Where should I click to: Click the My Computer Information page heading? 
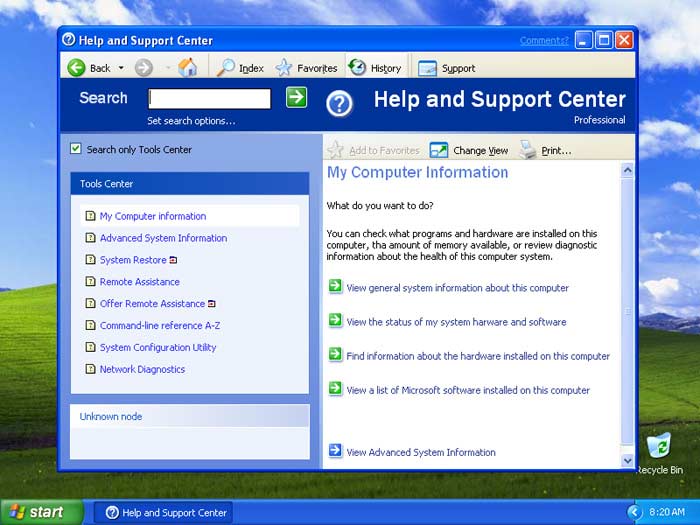(x=417, y=173)
